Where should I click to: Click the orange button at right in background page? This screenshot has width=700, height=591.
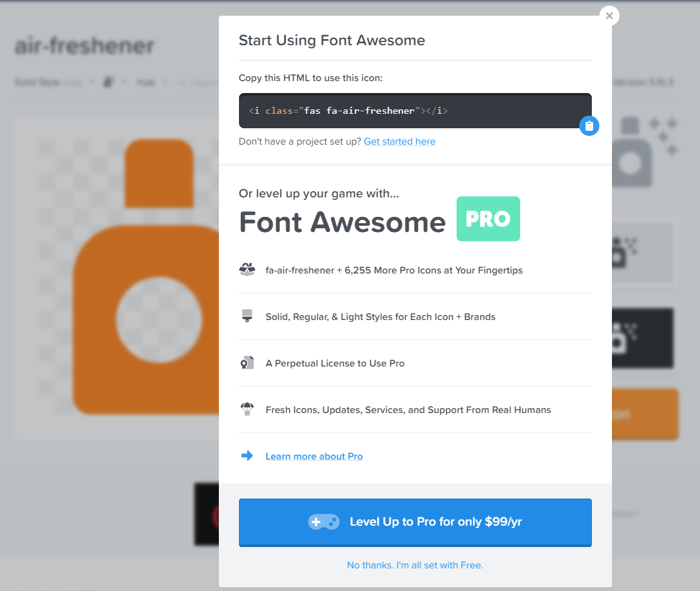coord(645,414)
